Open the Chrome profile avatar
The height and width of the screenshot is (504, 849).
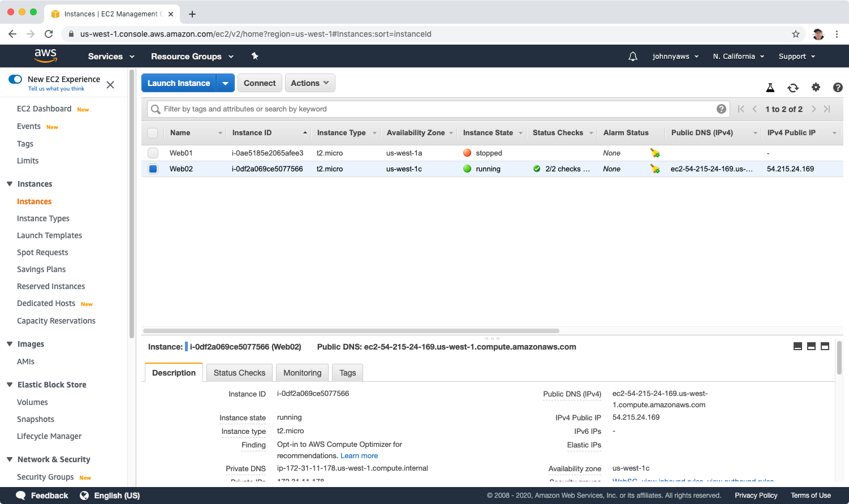(x=818, y=34)
